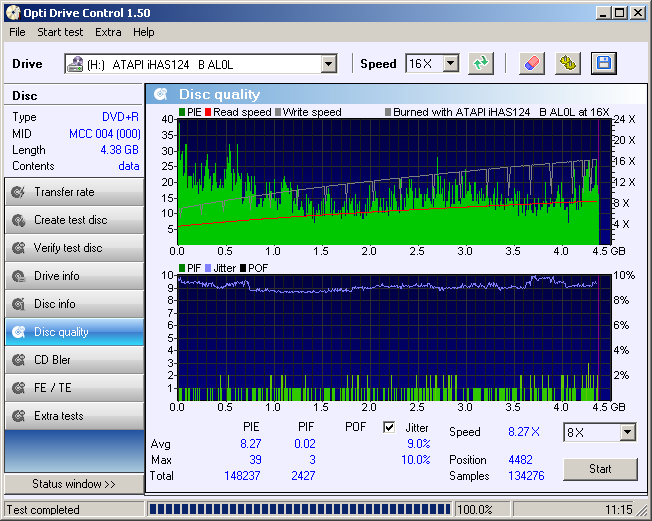Click the eraser disc icon
Image resolution: width=652 pixels, height=521 pixels.
tap(531, 64)
